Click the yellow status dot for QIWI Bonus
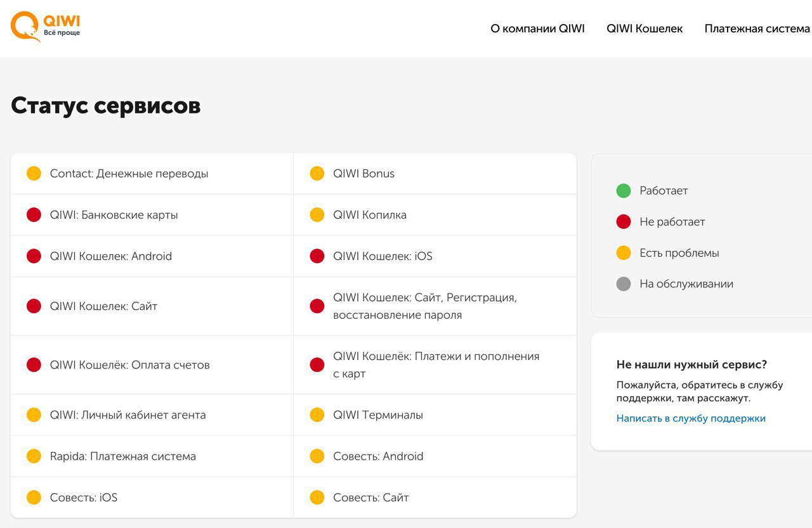 (x=317, y=174)
